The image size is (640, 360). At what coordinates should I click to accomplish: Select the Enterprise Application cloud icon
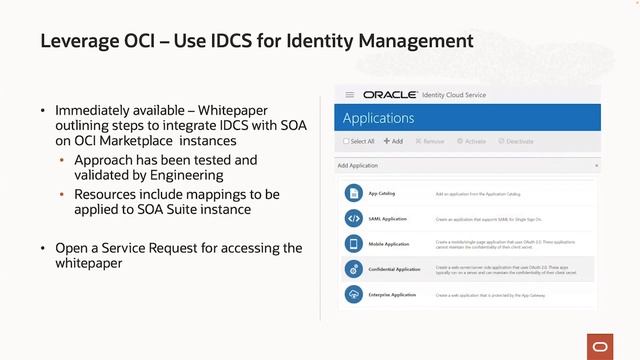coord(353,295)
